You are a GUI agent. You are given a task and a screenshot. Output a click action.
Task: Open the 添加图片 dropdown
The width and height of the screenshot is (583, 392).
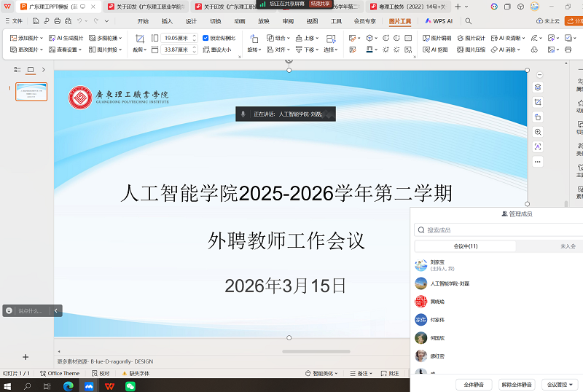click(26, 38)
